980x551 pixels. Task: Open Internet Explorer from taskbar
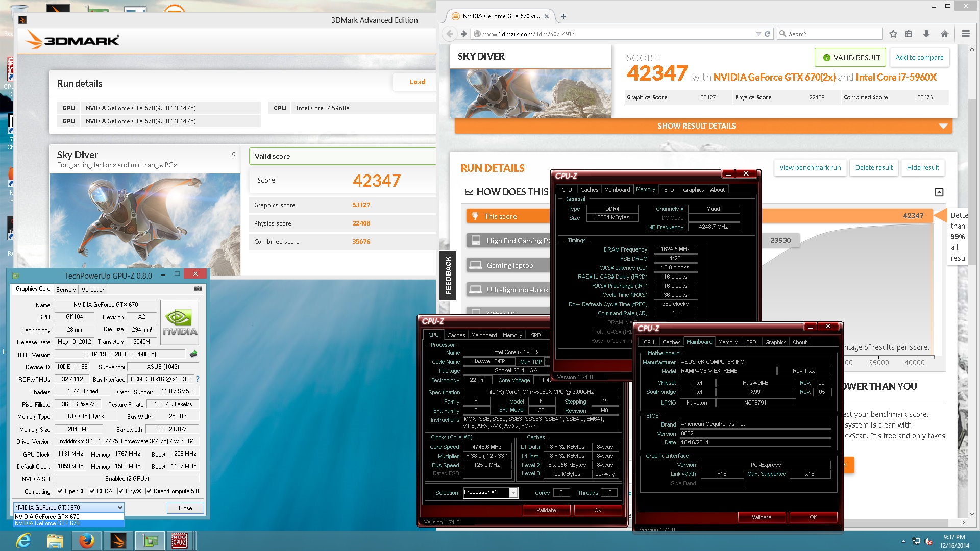tap(23, 540)
